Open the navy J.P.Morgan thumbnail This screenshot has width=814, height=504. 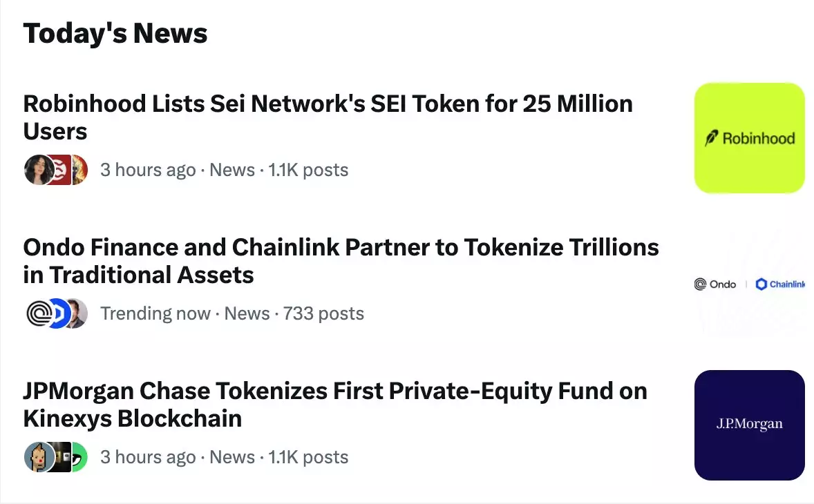749,425
